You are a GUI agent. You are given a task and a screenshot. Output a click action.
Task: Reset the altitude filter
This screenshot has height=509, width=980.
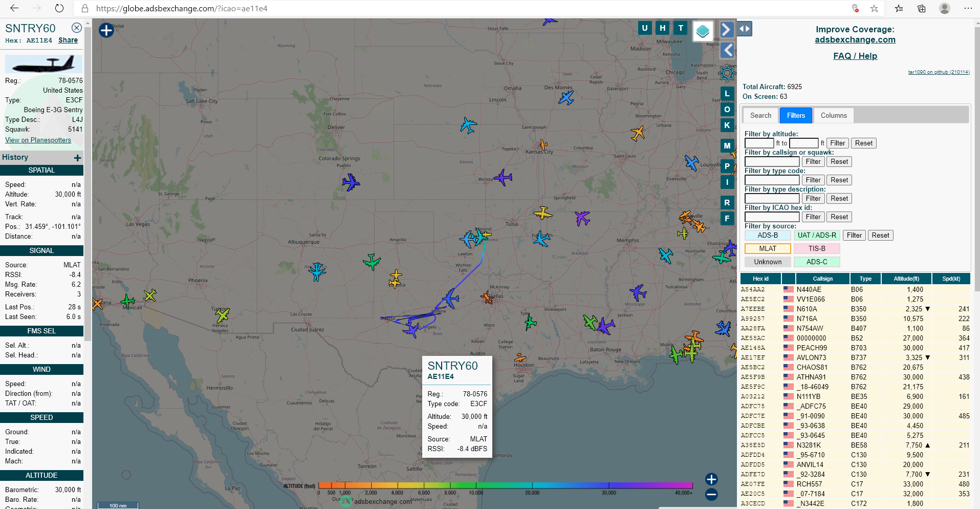(864, 143)
